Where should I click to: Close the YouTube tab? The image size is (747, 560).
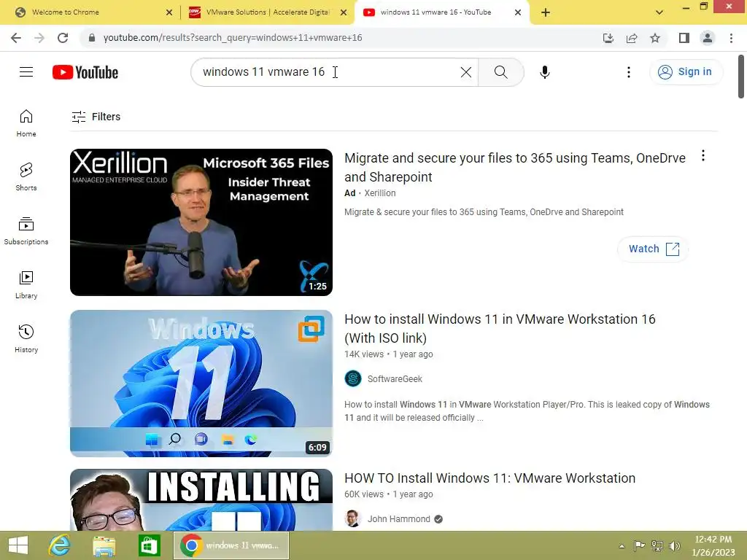518,12
